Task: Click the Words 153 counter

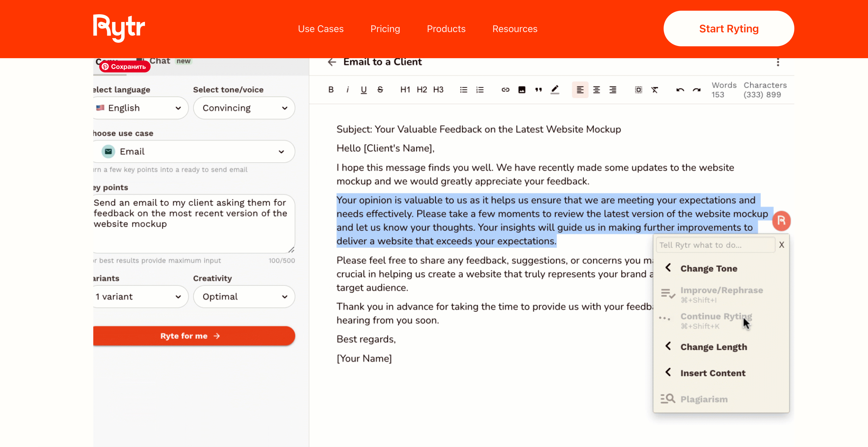Action: point(724,90)
